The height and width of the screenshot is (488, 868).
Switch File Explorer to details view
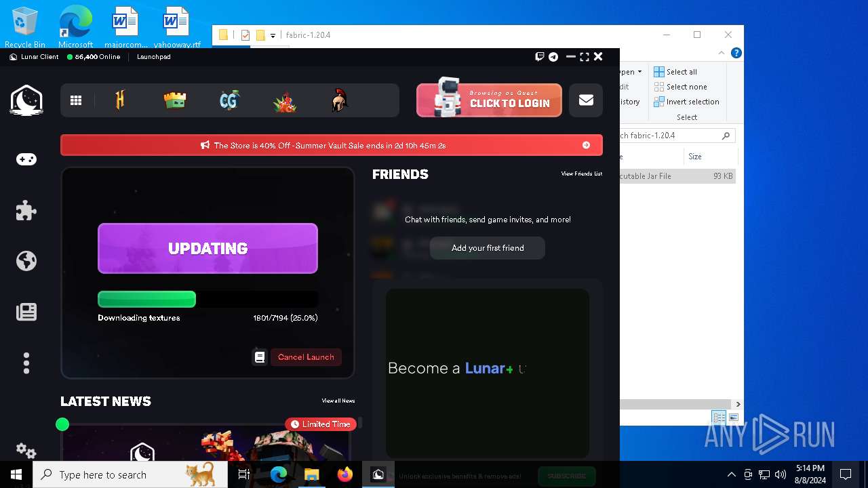[719, 418]
